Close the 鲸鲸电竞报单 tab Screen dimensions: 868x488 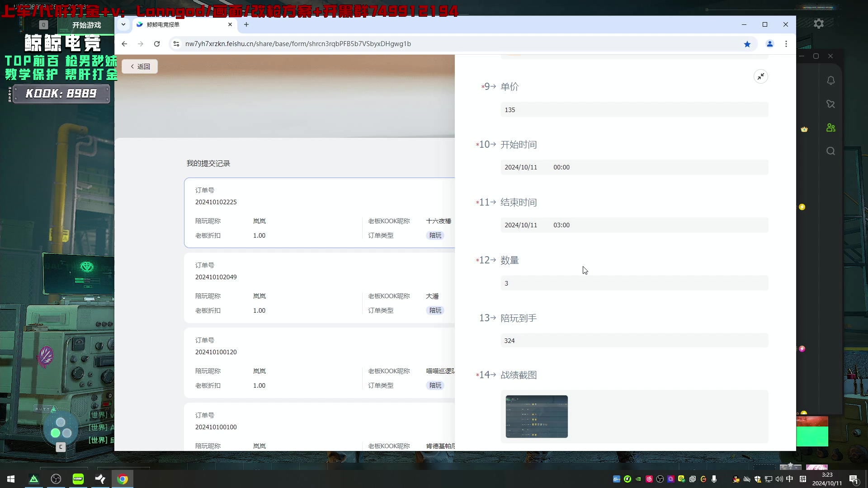tap(230, 24)
